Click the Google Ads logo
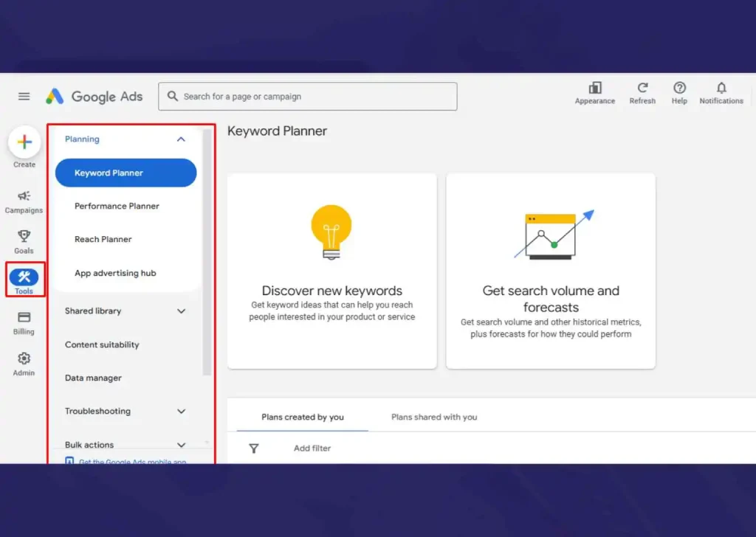The height and width of the screenshot is (537, 756). click(x=94, y=97)
